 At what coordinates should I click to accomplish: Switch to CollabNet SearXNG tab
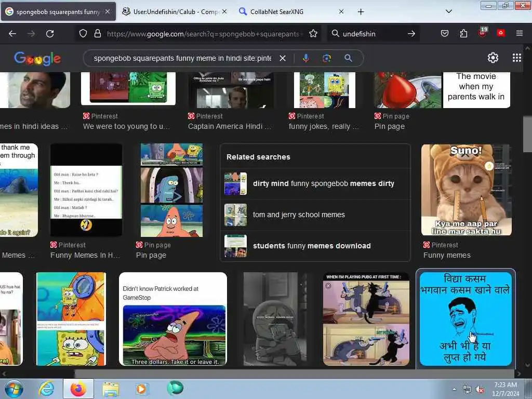click(x=292, y=11)
